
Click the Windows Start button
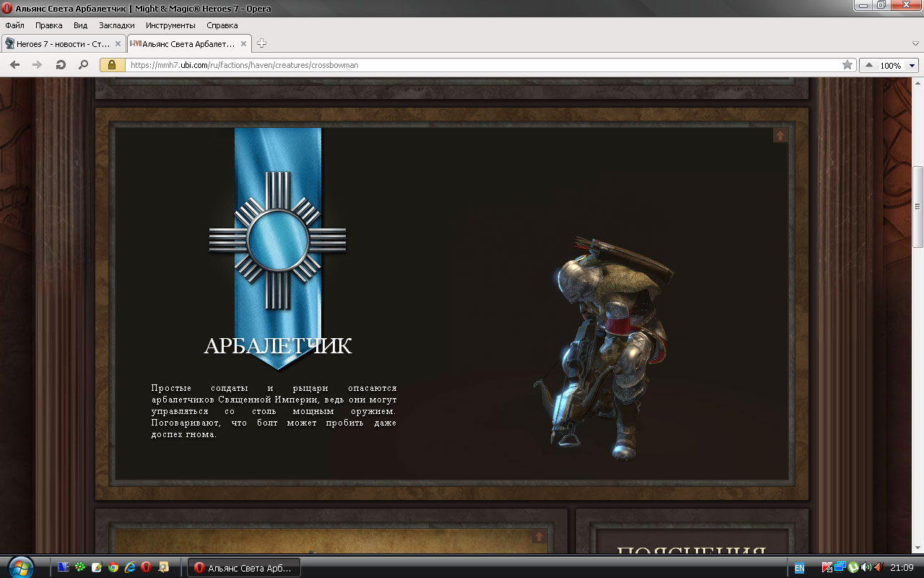[20, 566]
